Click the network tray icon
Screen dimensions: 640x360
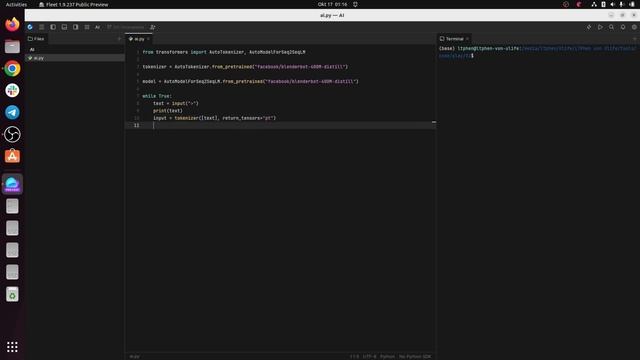click(594, 4)
